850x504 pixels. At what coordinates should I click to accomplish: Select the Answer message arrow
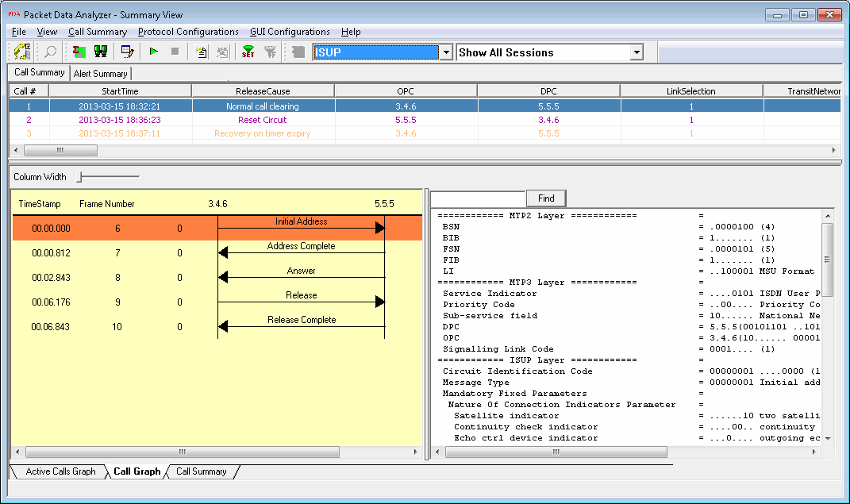[x=302, y=278]
